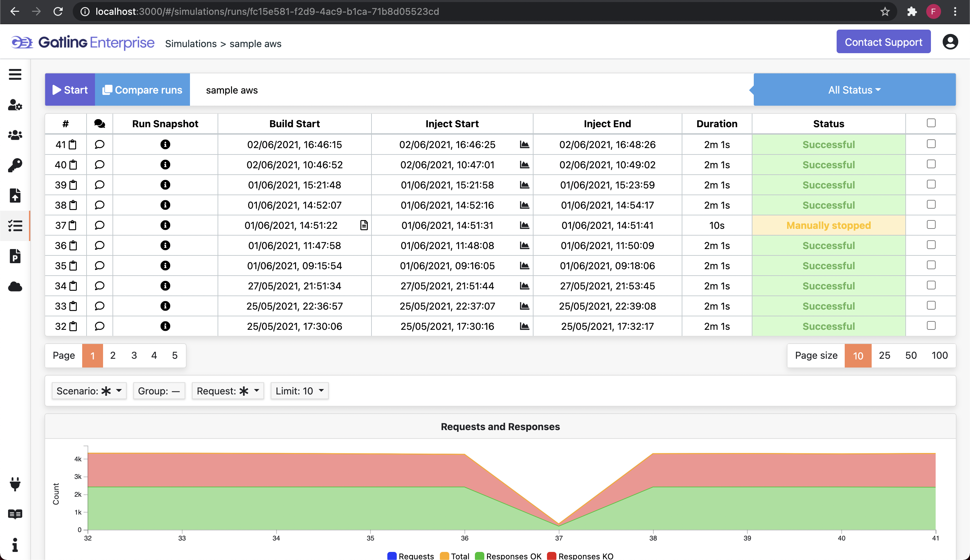Click the info icon for run 41

tap(165, 145)
